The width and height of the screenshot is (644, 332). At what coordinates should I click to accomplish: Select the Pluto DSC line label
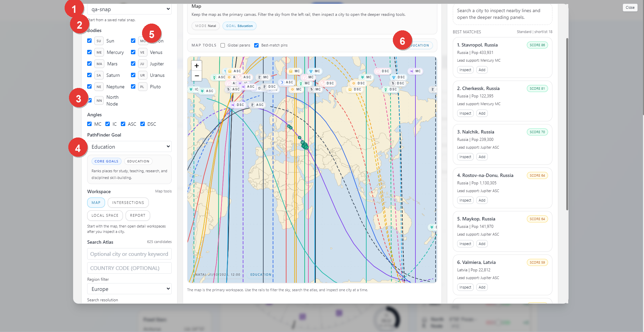click(x=269, y=87)
